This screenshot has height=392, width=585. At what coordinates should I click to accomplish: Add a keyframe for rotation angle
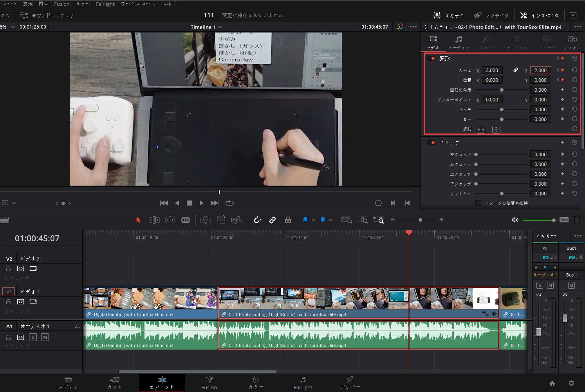pyautogui.click(x=562, y=90)
